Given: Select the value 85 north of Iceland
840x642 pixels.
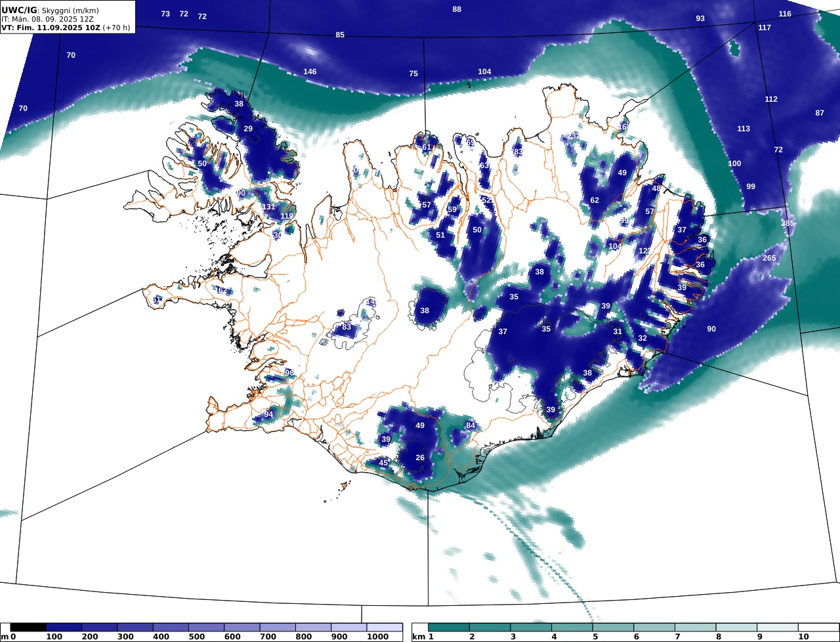Looking at the screenshot, I should coord(340,35).
